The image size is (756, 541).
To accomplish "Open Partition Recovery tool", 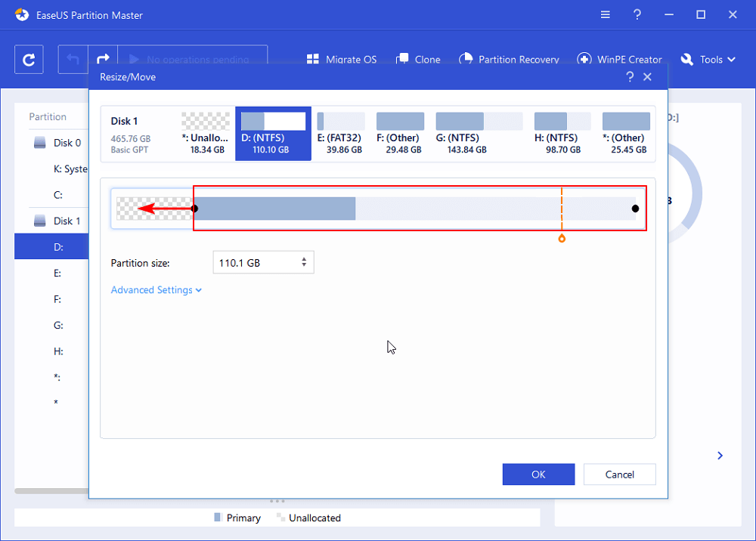I will click(509, 59).
